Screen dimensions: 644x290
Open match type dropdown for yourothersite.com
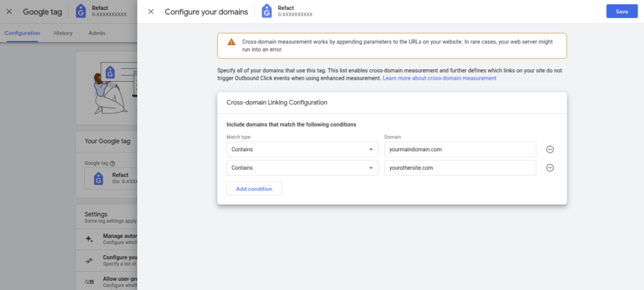click(303, 167)
